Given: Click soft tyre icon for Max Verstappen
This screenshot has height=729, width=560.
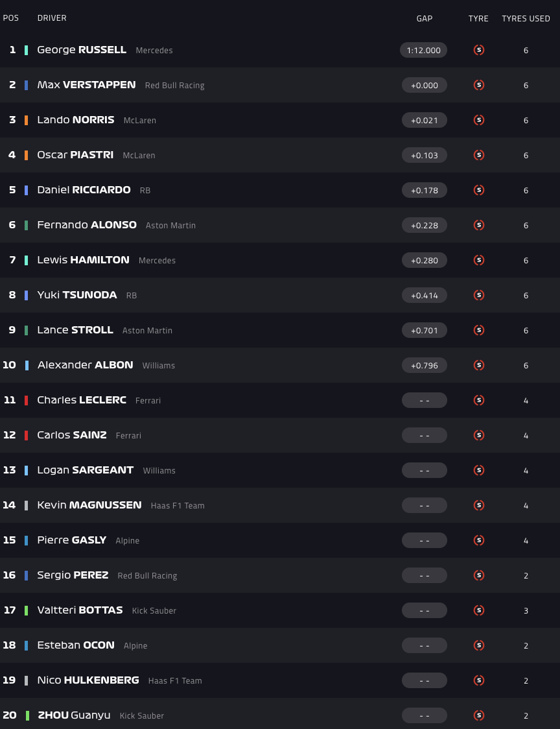Looking at the screenshot, I should pyautogui.click(x=479, y=85).
